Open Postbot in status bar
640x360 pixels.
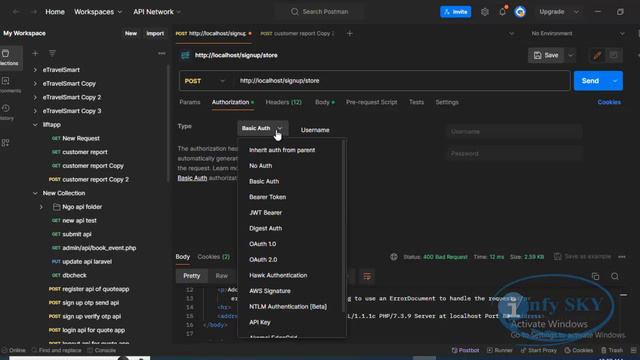[x=465, y=350]
